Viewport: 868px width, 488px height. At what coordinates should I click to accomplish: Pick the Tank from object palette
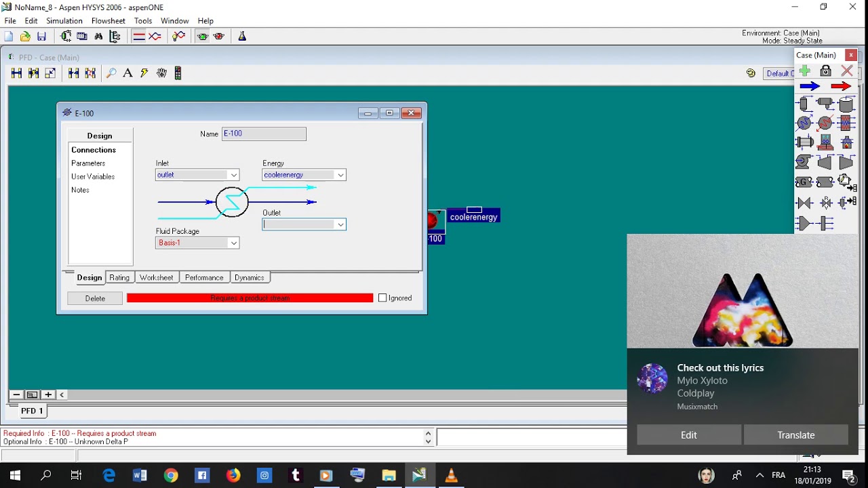click(846, 104)
